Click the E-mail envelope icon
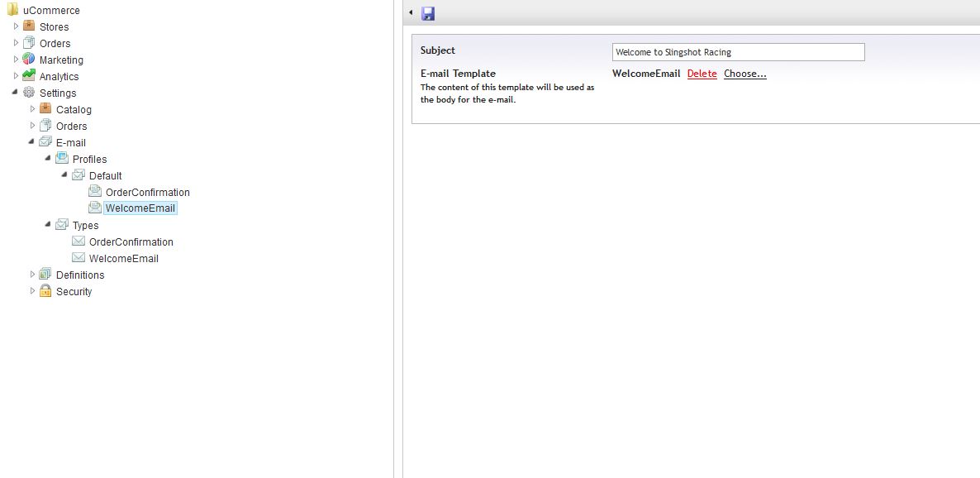 45,141
